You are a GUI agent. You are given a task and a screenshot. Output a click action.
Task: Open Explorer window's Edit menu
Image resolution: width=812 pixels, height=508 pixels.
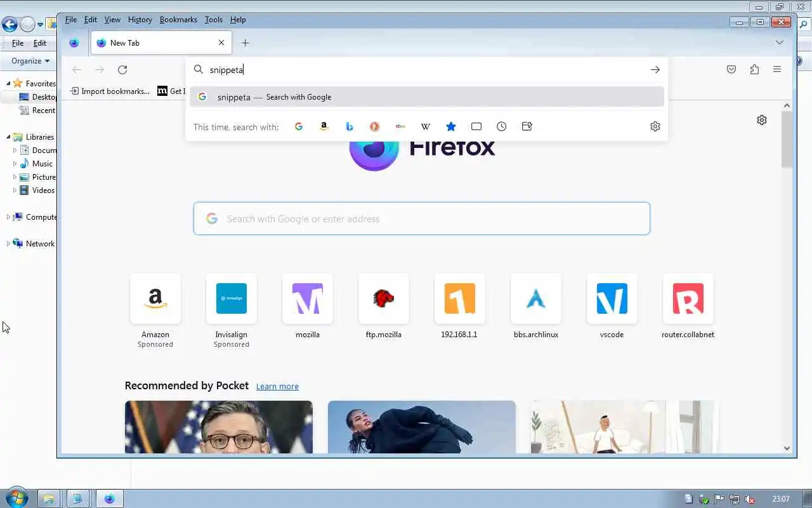coord(40,43)
